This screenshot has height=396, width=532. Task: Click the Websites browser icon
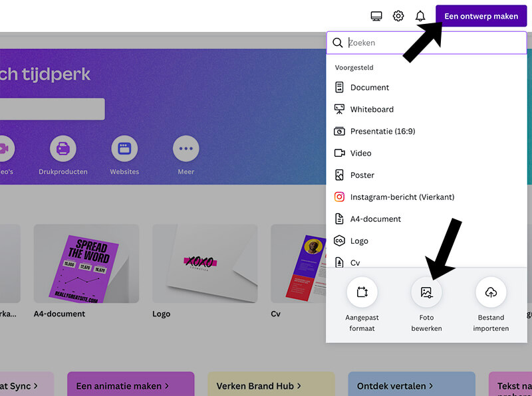[x=124, y=149]
